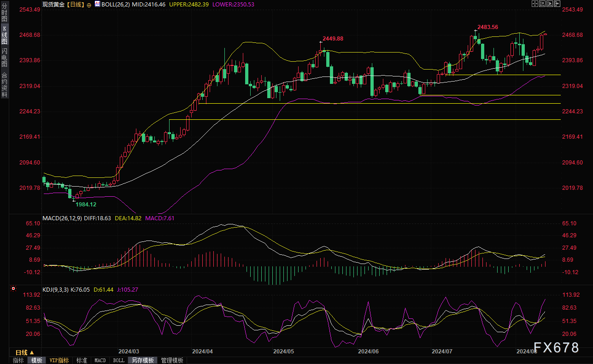Click the 2449.88 peak price label
This screenshot has width=593, height=364.
332,38
